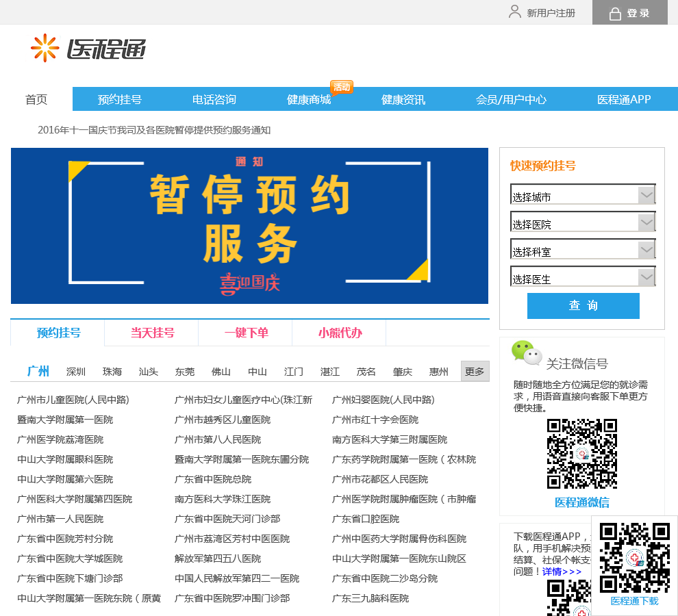Open 暨南大学附属第一医院 hospital link

click(65, 420)
